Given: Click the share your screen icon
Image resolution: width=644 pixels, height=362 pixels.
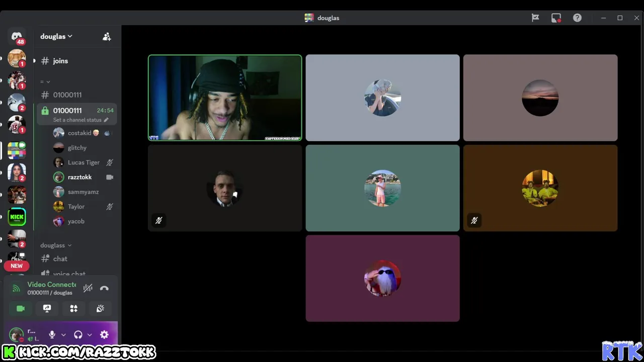Looking at the screenshot, I should tap(47, 309).
